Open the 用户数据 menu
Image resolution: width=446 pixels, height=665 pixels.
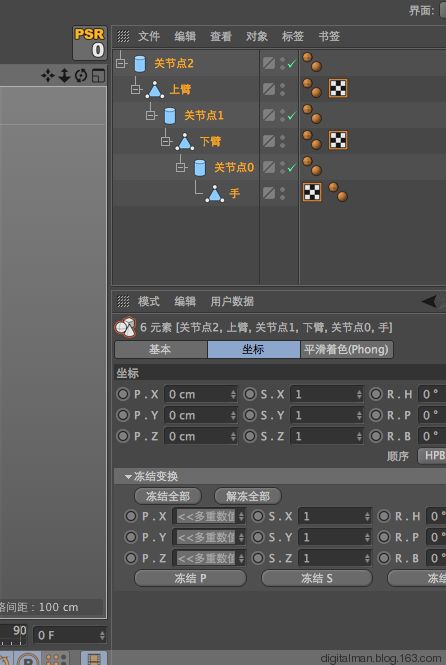pyautogui.click(x=232, y=302)
